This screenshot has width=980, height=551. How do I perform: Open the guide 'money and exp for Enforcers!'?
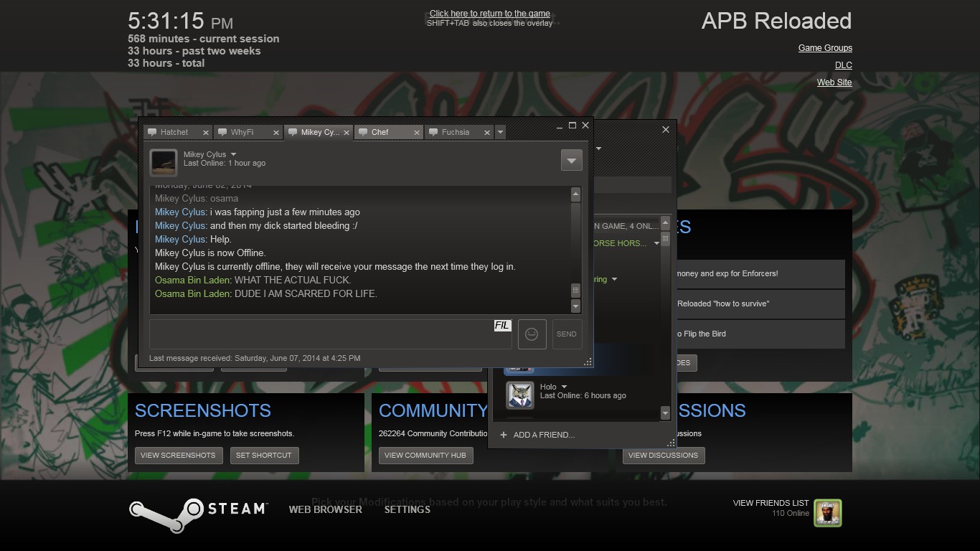point(760,274)
